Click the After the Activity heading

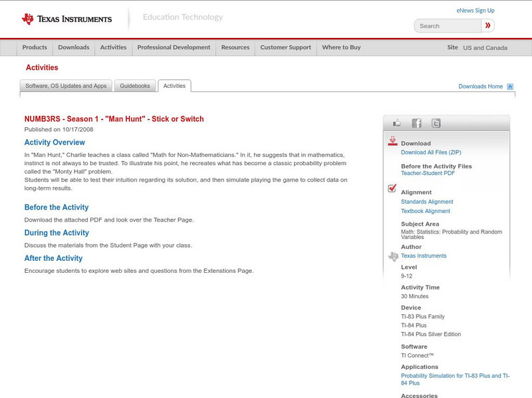[x=53, y=258]
